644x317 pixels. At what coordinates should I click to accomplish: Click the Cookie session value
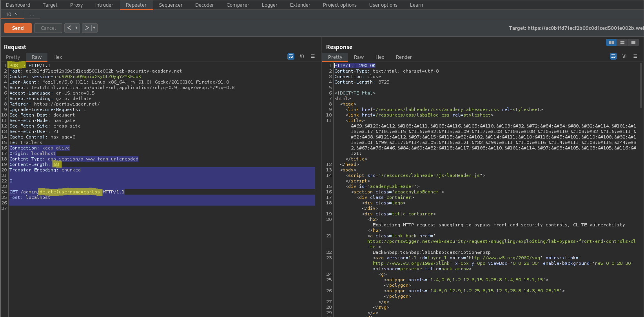(x=97, y=77)
